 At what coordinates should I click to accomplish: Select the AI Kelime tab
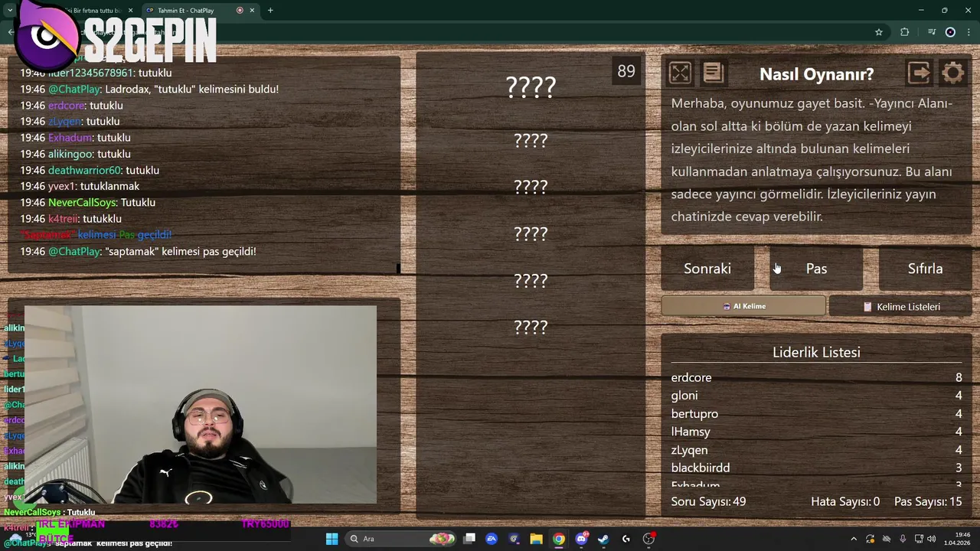(743, 306)
